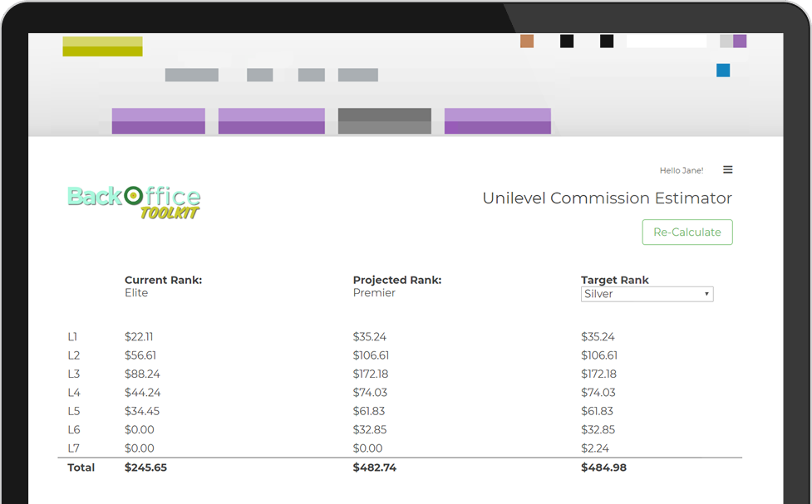
Task: Select the dark gray tab
Action: click(x=384, y=121)
